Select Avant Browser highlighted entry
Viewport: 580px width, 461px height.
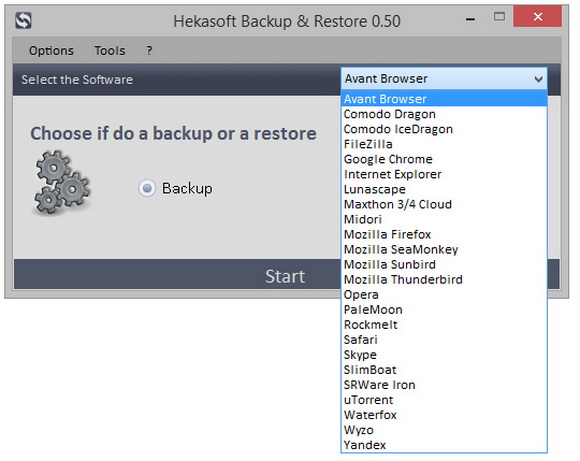pos(444,99)
